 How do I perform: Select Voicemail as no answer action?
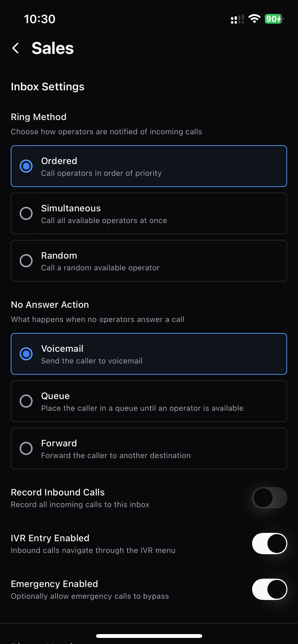tap(149, 354)
